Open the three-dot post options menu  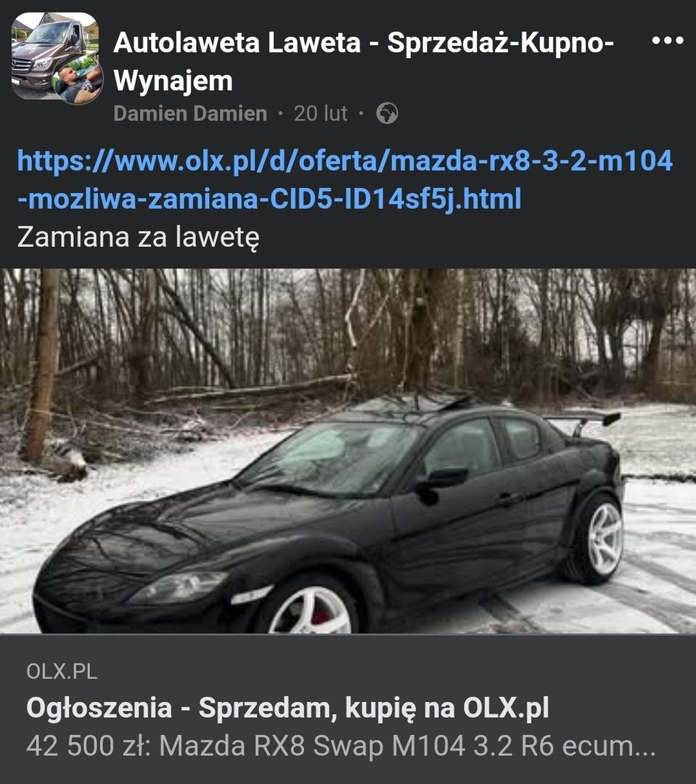coord(668,41)
